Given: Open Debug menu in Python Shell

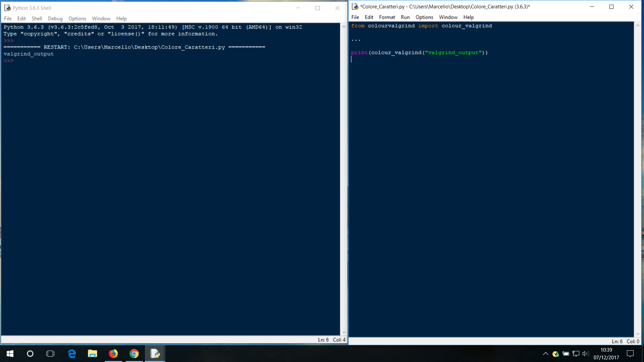Looking at the screenshot, I should point(55,18).
